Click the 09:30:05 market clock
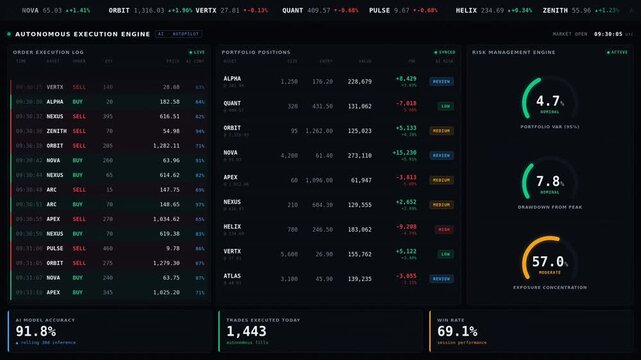This screenshot has height=360, width=641. 608,34
